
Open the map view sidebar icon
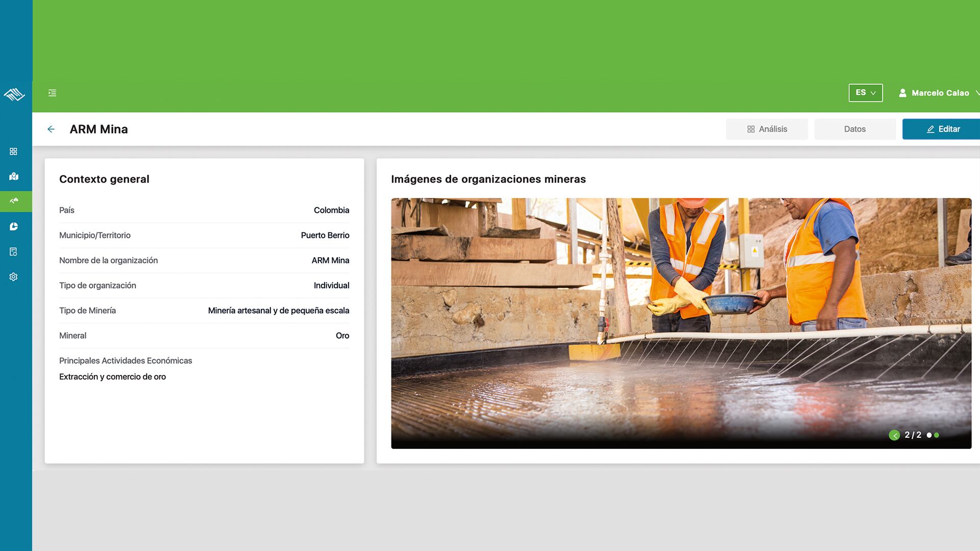[14, 177]
